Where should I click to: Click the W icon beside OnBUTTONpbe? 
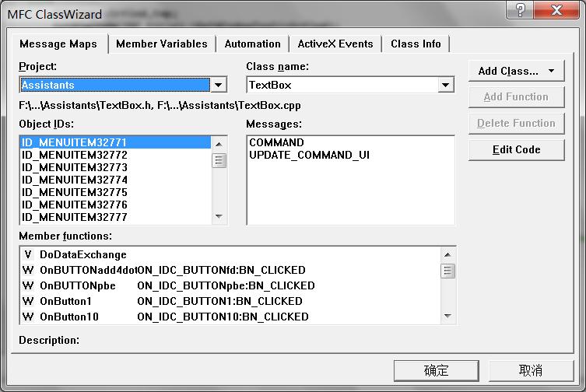tap(28, 286)
